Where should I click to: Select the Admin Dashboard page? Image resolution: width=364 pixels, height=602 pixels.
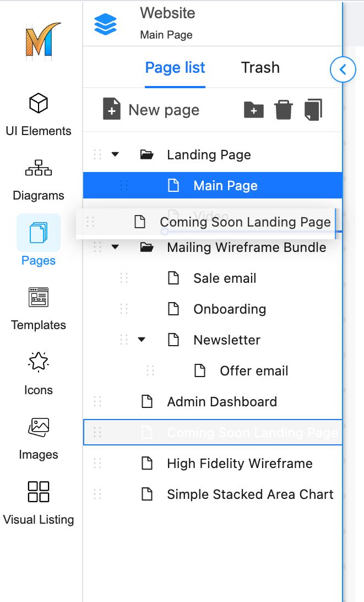pyautogui.click(x=213, y=401)
